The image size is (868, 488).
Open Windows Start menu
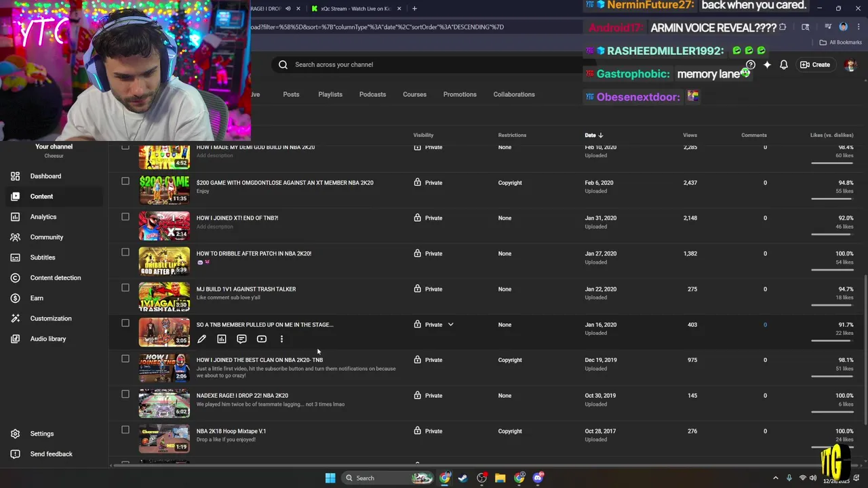click(x=330, y=478)
